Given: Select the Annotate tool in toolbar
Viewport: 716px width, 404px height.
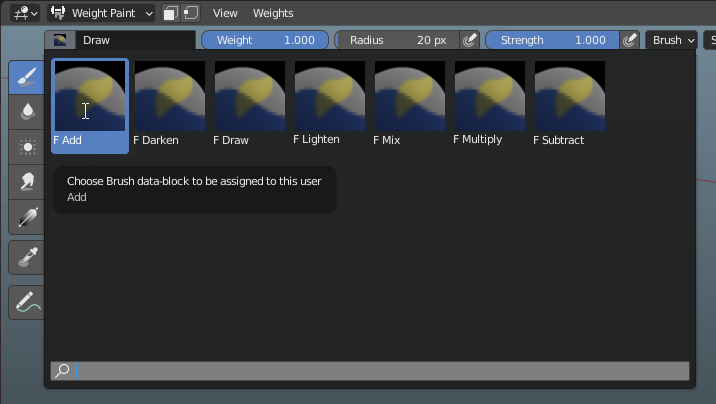Looking at the screenshot, I should [x=26, y=302].
